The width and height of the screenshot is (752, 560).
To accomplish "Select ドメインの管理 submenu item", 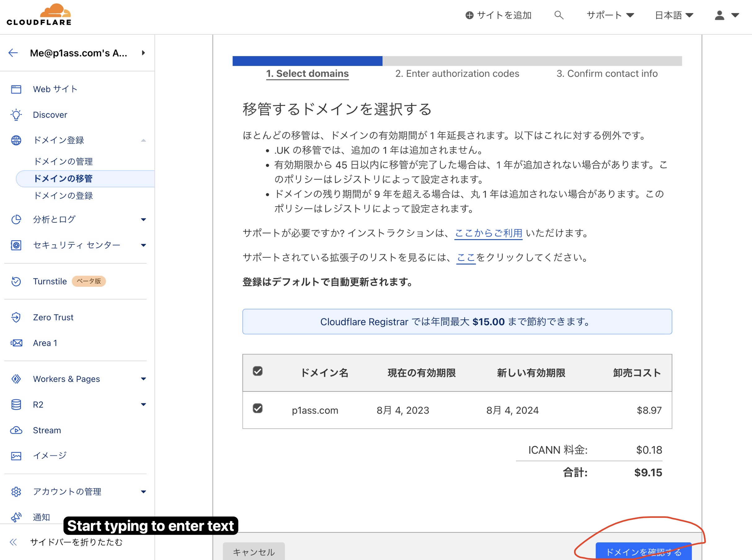I will pyautogui.click(x=63, y=161).
